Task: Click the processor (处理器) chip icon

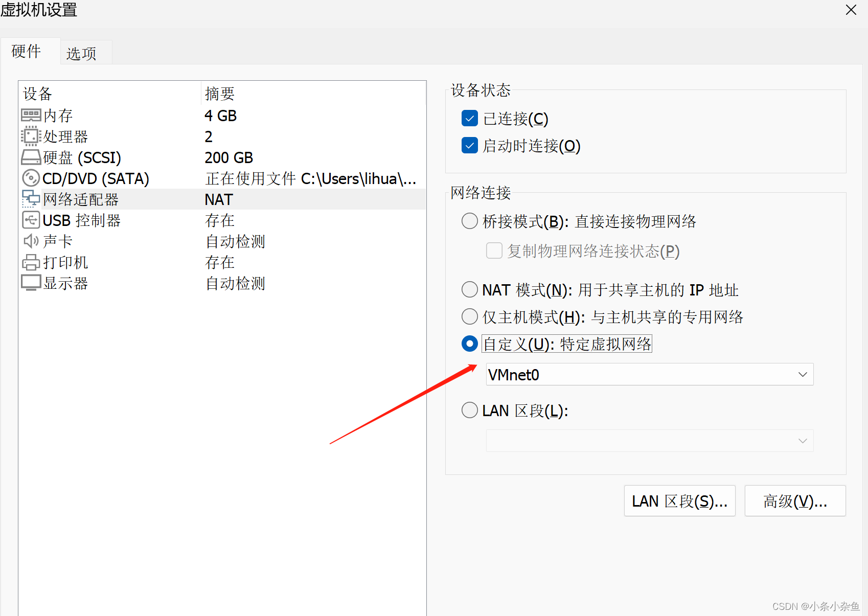Action: tap(31, 136)
